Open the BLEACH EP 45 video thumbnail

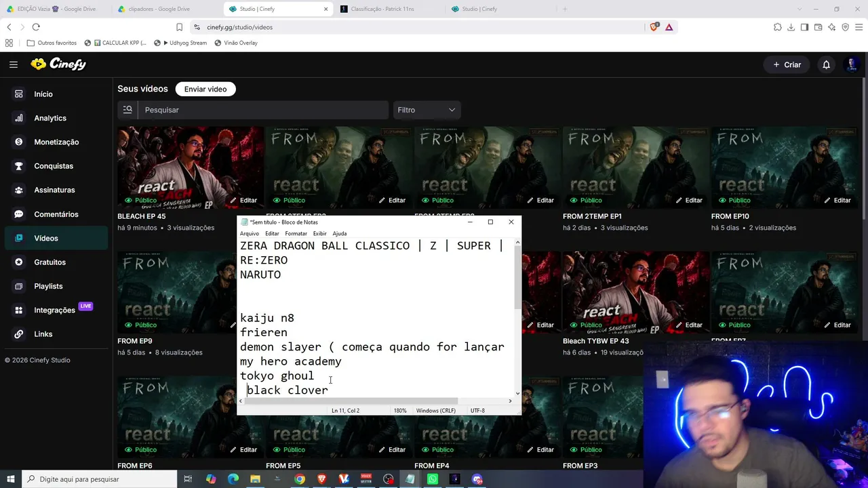pos(189,167)
